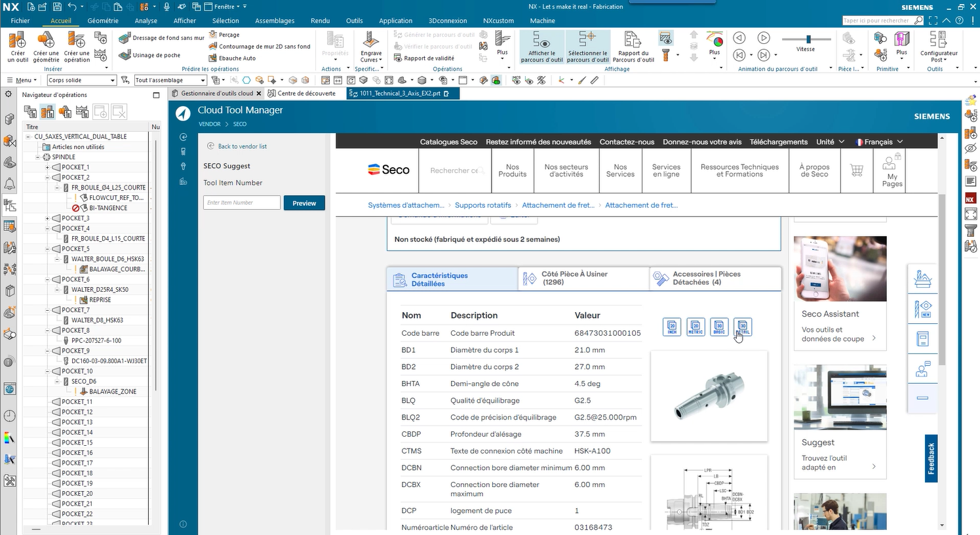Open Rapport de validité
Screen dimensions: 980x535
point(424,58)
